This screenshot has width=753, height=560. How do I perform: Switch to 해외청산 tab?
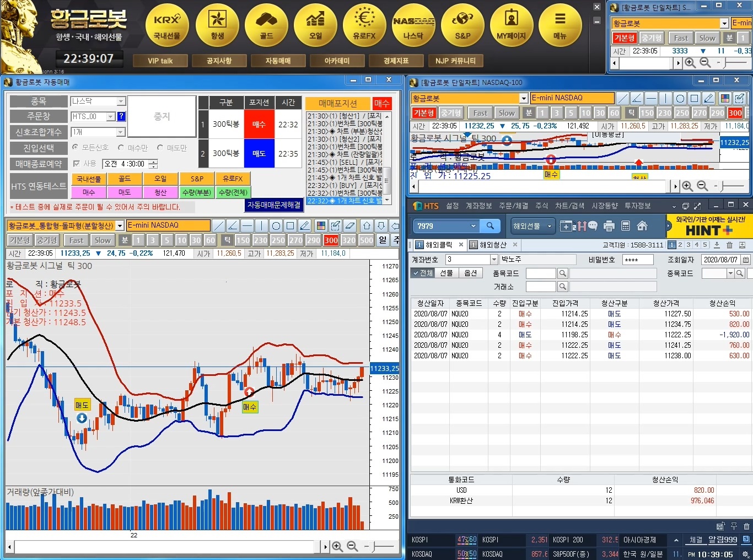coord(493,245)
